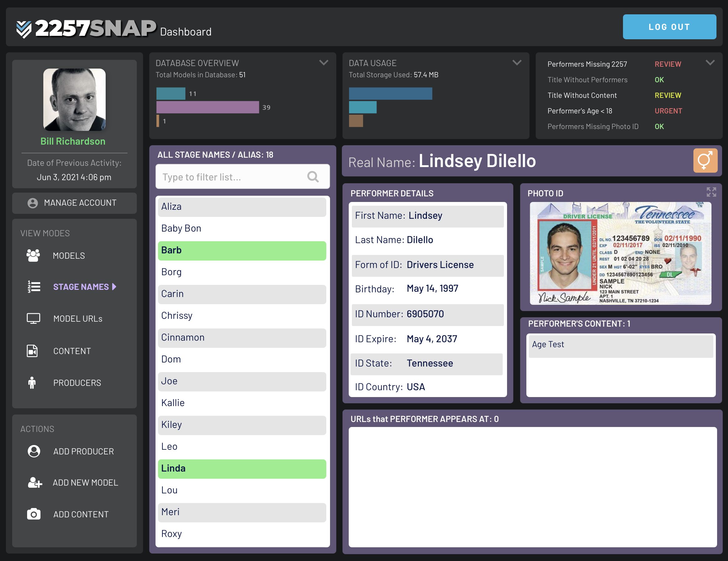Click the search magnifier icon
The image size is (728, 561).
(x=313, y=177)
